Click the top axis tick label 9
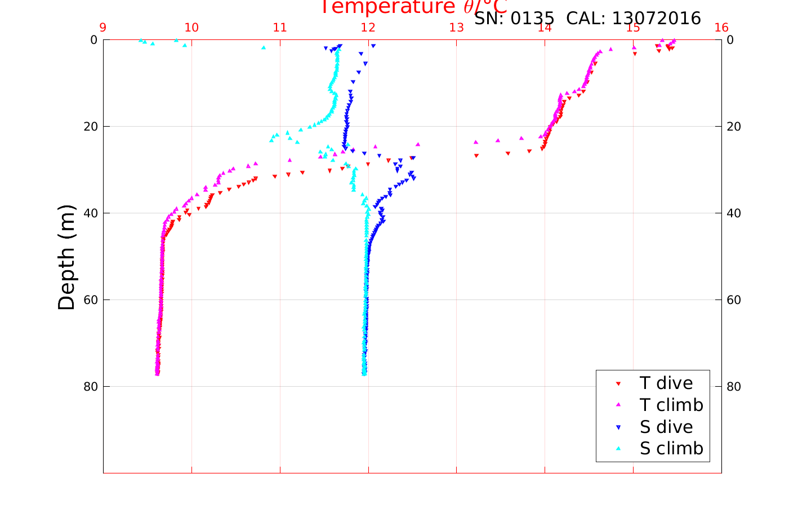Screen dimensions: 798x532 (103, 28)
